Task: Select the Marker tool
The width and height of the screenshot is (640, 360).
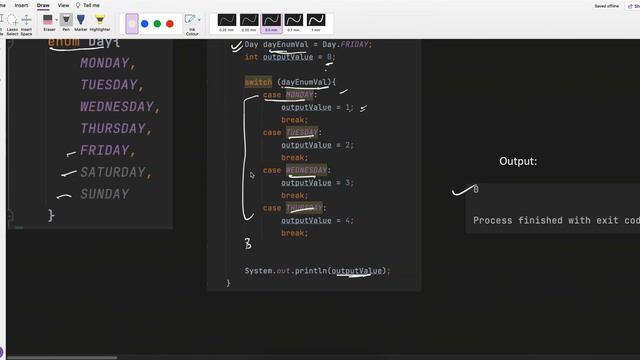Action: (81, 23)
